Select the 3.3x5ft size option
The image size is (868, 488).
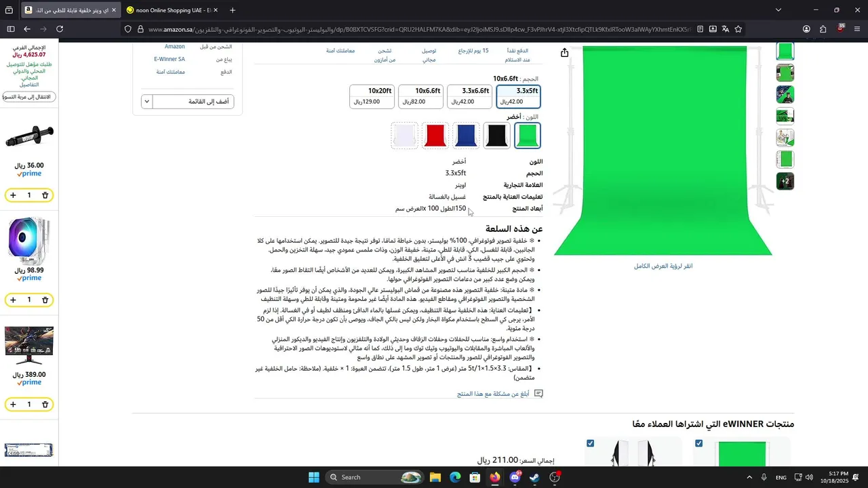point(519,96)
